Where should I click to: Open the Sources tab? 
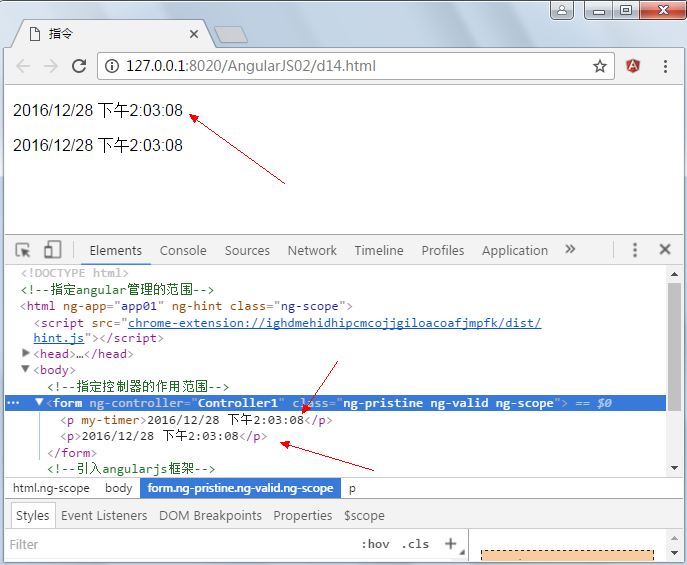(x=247, y=251)
